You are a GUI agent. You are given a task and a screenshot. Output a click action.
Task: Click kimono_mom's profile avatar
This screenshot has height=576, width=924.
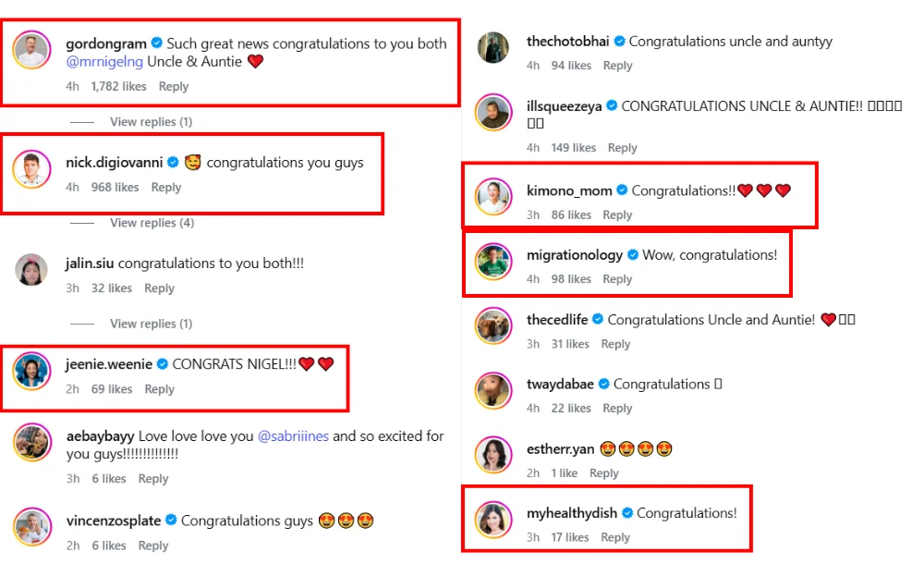[x=493, y=197]
